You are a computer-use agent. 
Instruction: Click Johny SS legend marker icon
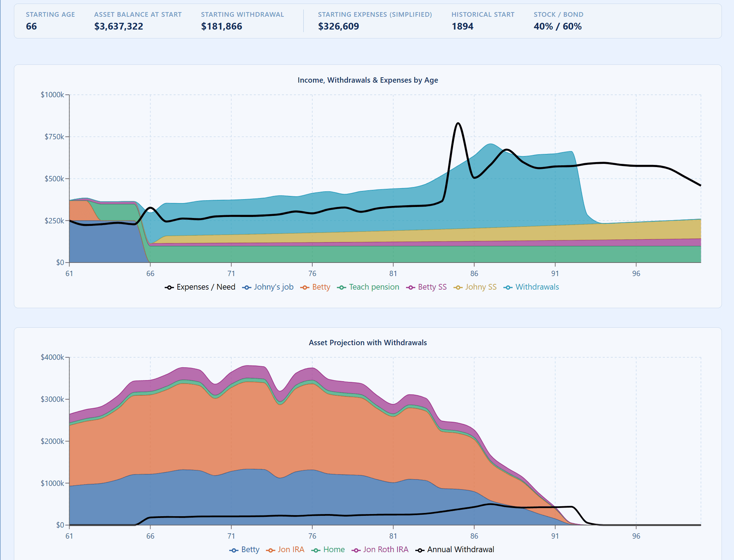[x=458, y=287]
